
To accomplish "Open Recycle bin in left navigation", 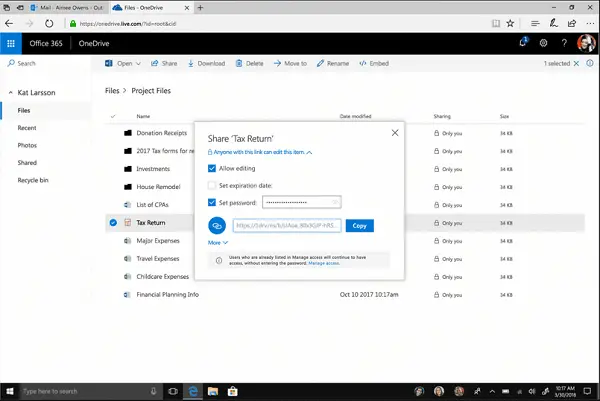I will pyautogui.click(x=33, y=180).
